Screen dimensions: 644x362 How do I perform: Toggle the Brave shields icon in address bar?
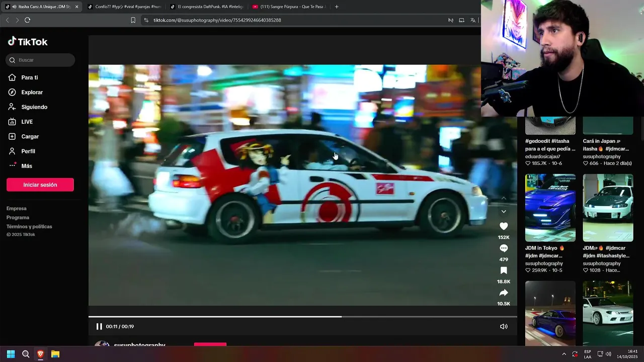(x=450, y=20)
